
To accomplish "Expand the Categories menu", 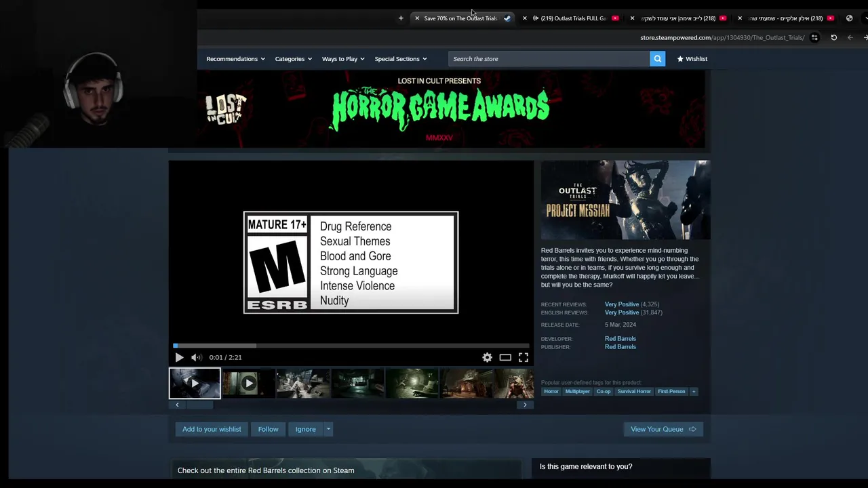I will tap(293, 59).
